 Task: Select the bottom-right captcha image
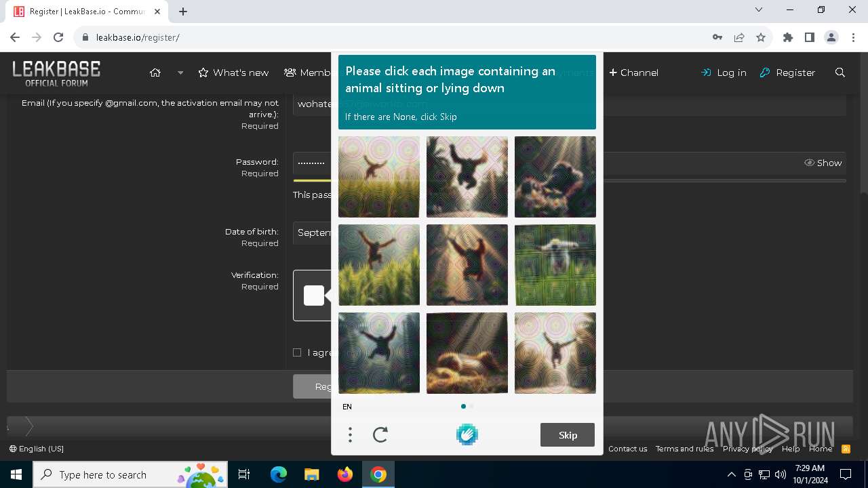pos(555,353)
